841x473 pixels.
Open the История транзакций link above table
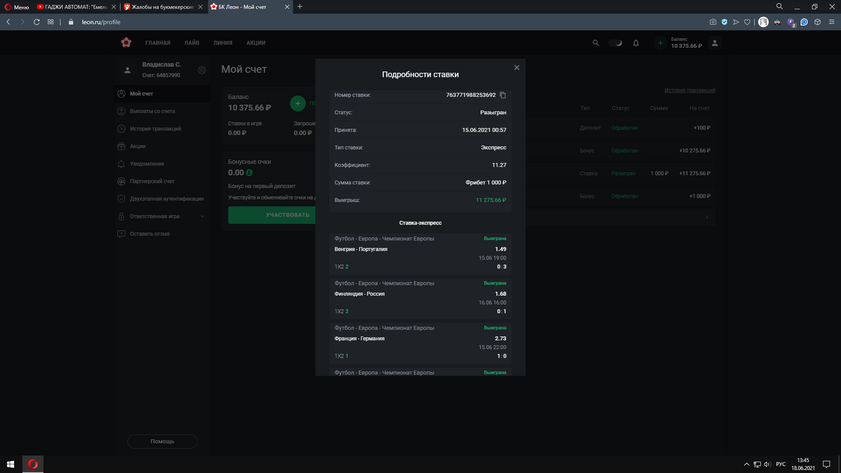689,90
